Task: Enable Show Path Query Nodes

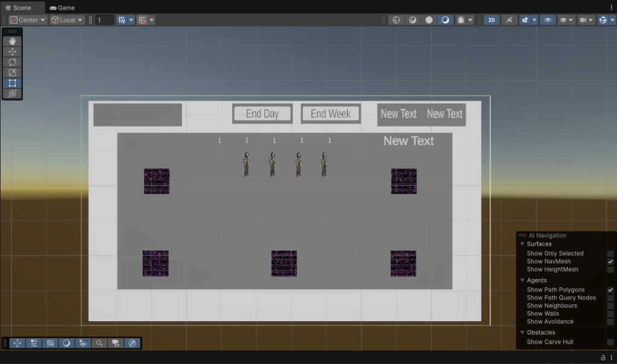Action: point(610,298)
